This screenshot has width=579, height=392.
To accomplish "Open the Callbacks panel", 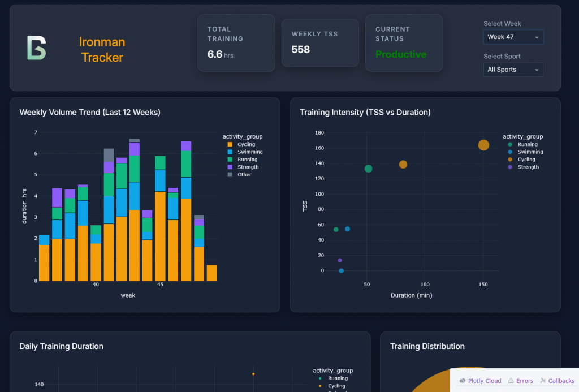I will point(561,381).
